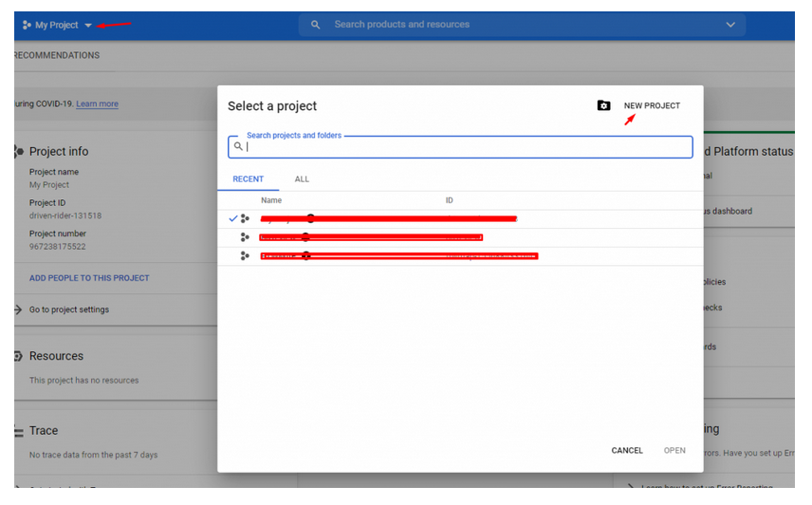812x505 pixels.
Task: Expand the top search bar chevron
Action: [730, 25]
